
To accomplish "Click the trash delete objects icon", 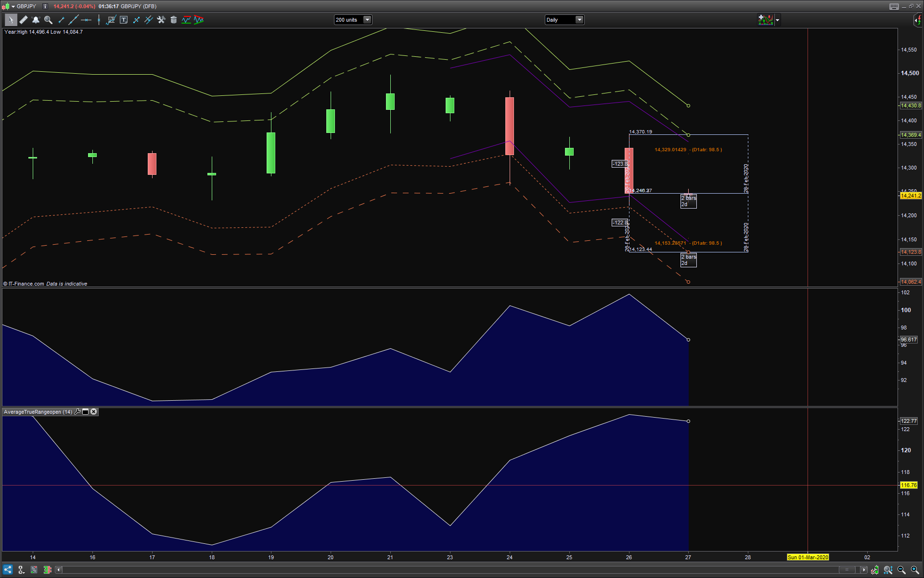I will click(174, 20).
